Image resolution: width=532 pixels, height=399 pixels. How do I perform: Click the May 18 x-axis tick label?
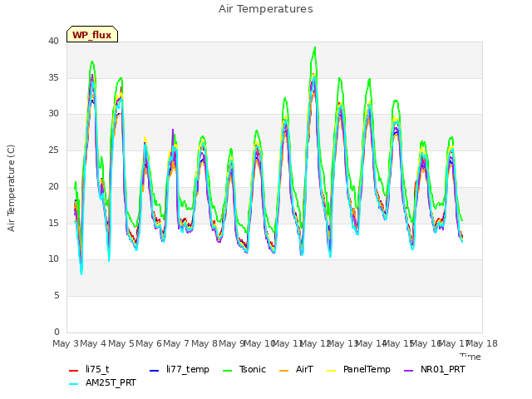[481, 343]
